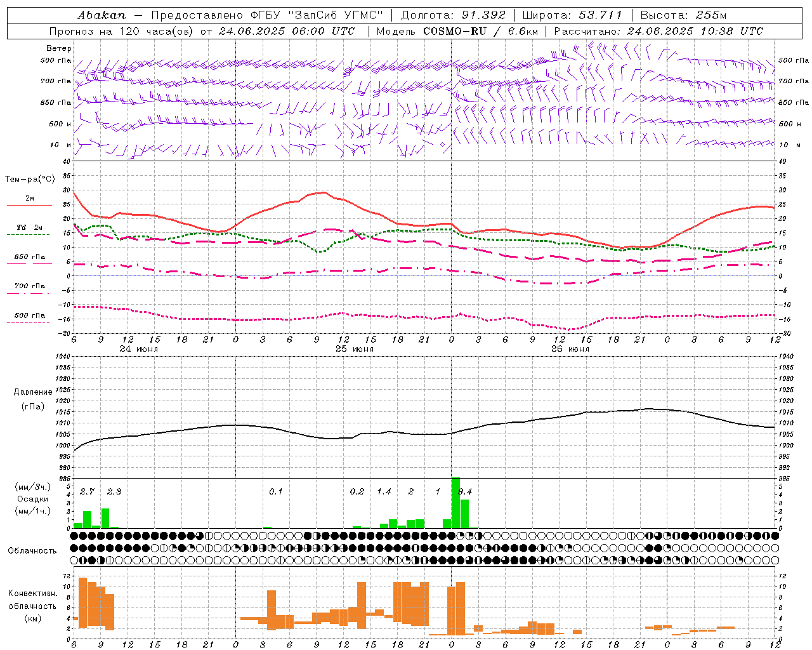Click the Осадки precipitation label
This screenshot has width=812, height=650.
[x=32, y=499]
